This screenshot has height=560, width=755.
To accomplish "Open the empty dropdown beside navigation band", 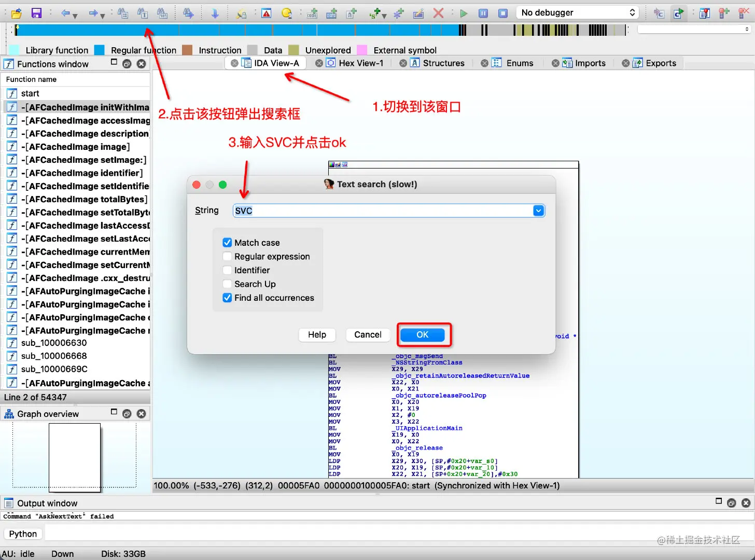I will click(694, 30).
